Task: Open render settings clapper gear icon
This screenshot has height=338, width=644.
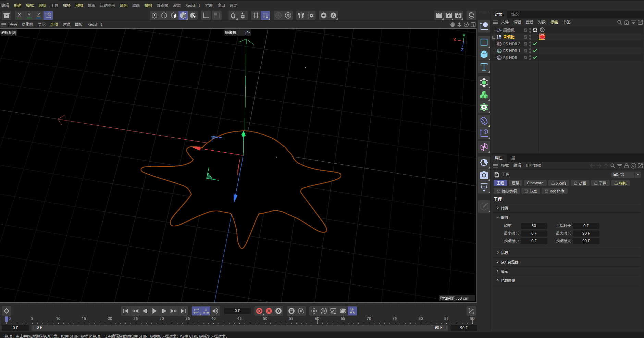Action: pyautogui.click(x=458, y=15)
